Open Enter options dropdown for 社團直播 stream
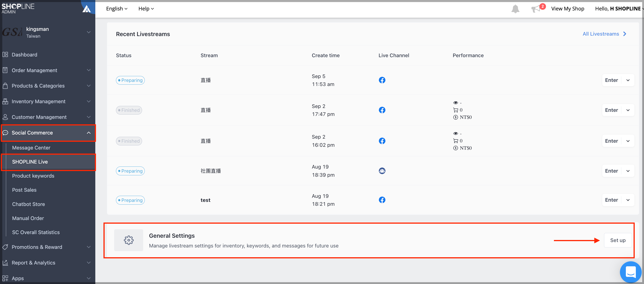This screenshot has height=284, width=644. [628, 171]
